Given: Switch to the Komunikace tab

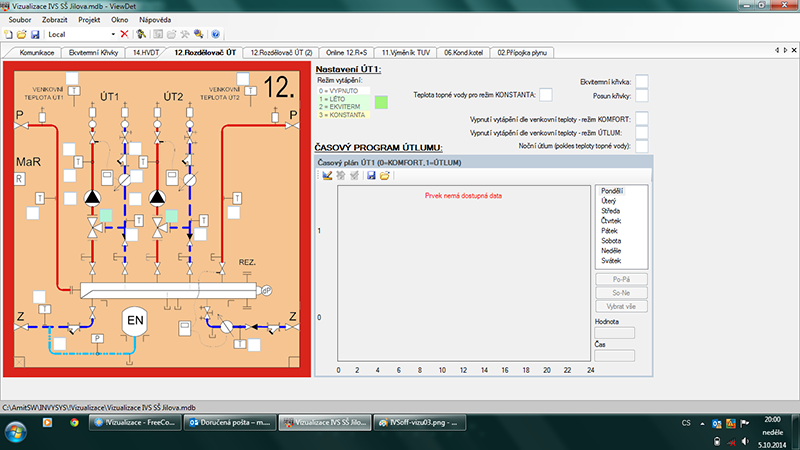Looking at the screenshot, I should 37,53.
